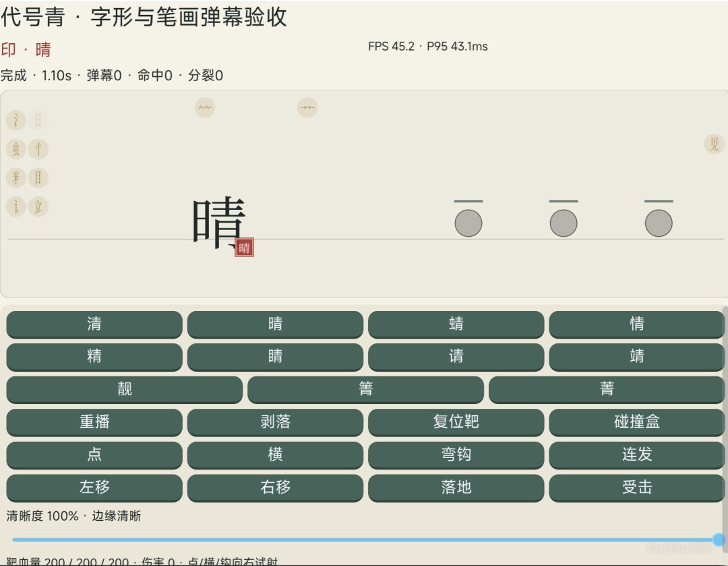Click the 重播 replay button
The height and width of the screenshot is (566, 728).
tap(94, 422)
